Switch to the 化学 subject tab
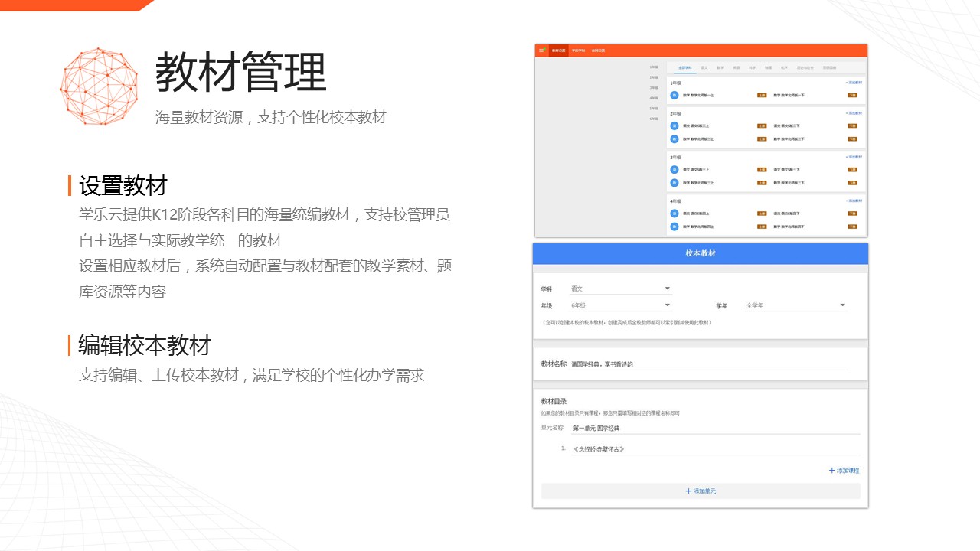This screenshot has width=980, height=551. pos(784,67)
